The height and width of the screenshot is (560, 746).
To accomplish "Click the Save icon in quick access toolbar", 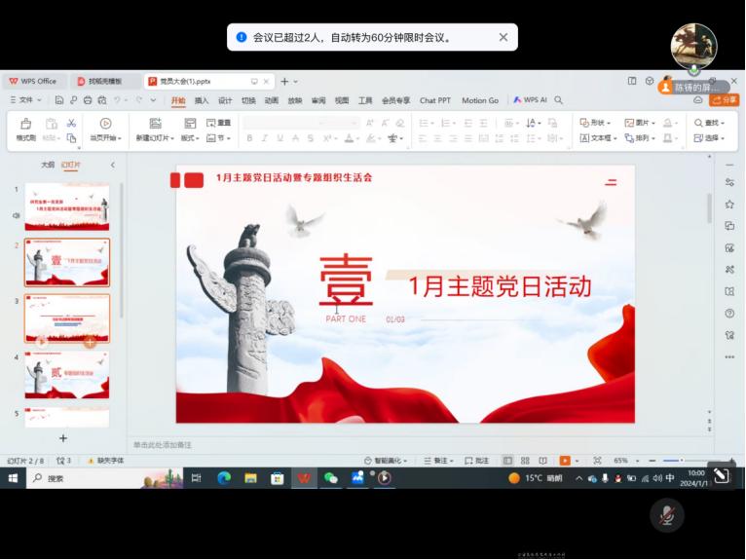I will [x=59, y=99].
